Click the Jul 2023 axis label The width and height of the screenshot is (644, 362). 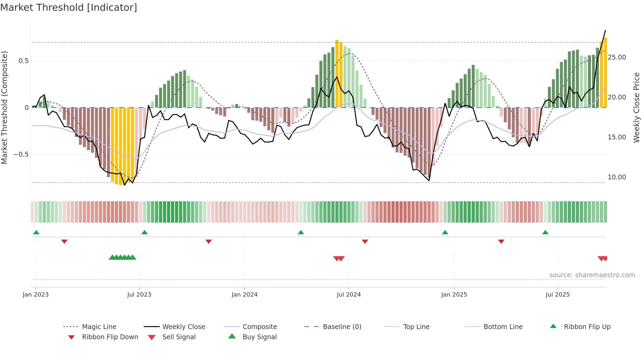[x=139, y=294]
